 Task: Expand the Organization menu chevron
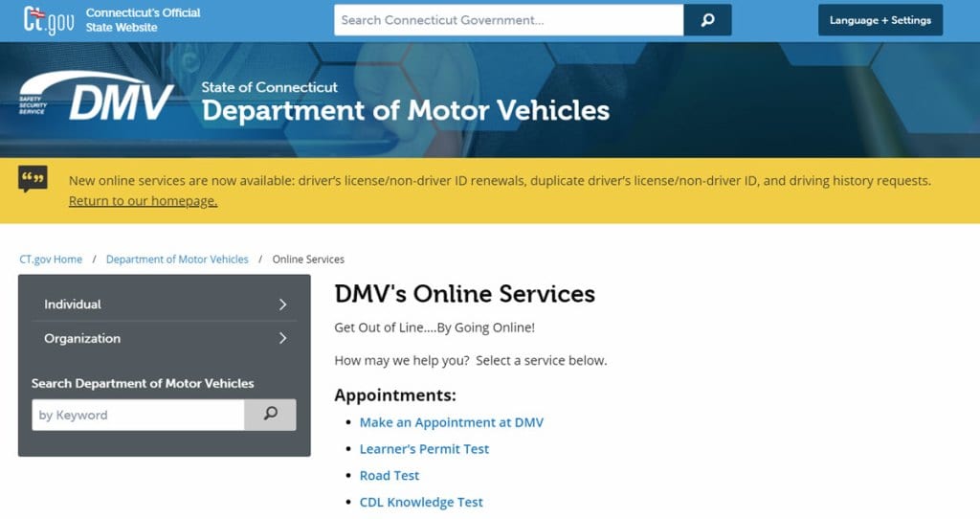tap(282, 338)
